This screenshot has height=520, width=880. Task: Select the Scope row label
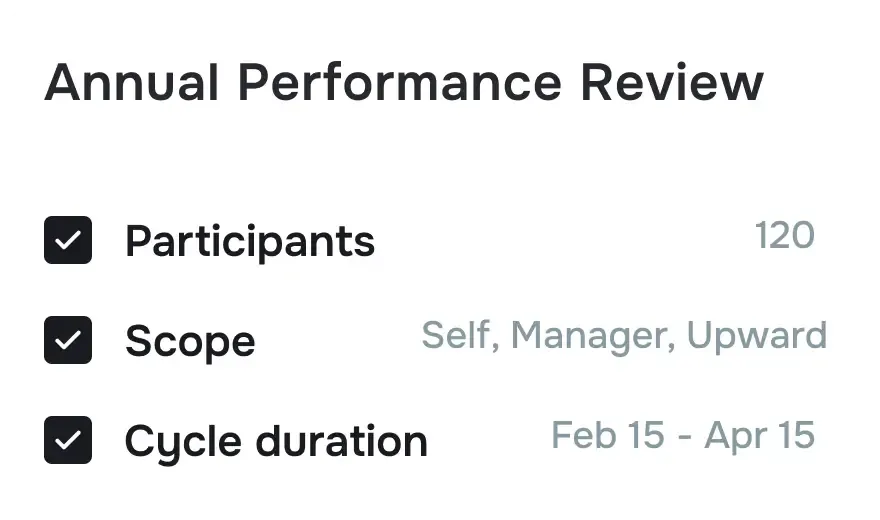pos(190,341)
